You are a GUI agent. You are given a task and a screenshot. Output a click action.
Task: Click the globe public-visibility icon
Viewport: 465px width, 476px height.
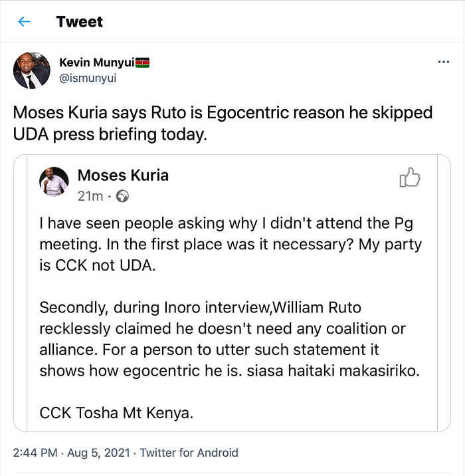point(122,196)
